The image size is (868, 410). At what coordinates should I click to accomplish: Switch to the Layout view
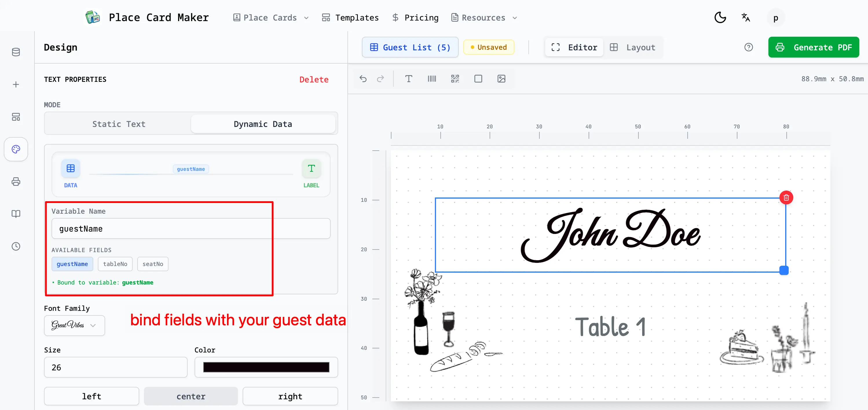[x=633, y=47]
